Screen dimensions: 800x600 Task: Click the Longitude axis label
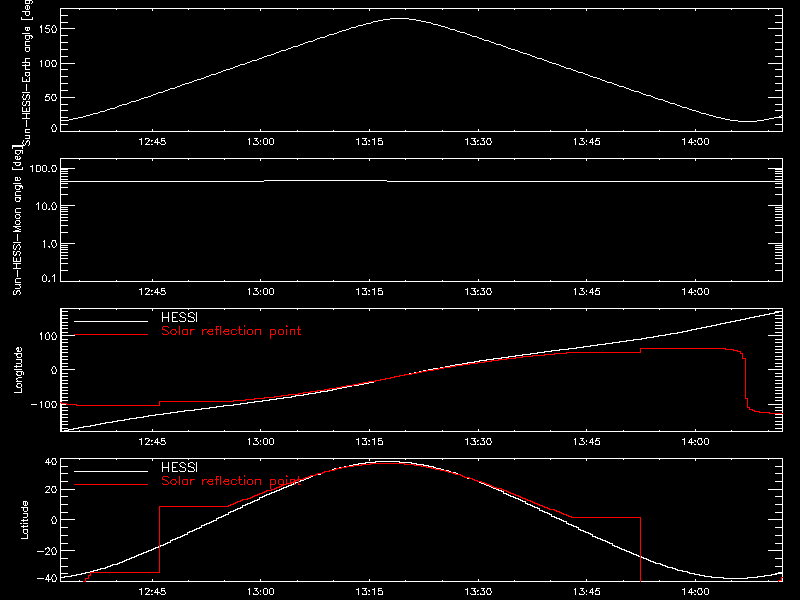[x=18, y=370]
